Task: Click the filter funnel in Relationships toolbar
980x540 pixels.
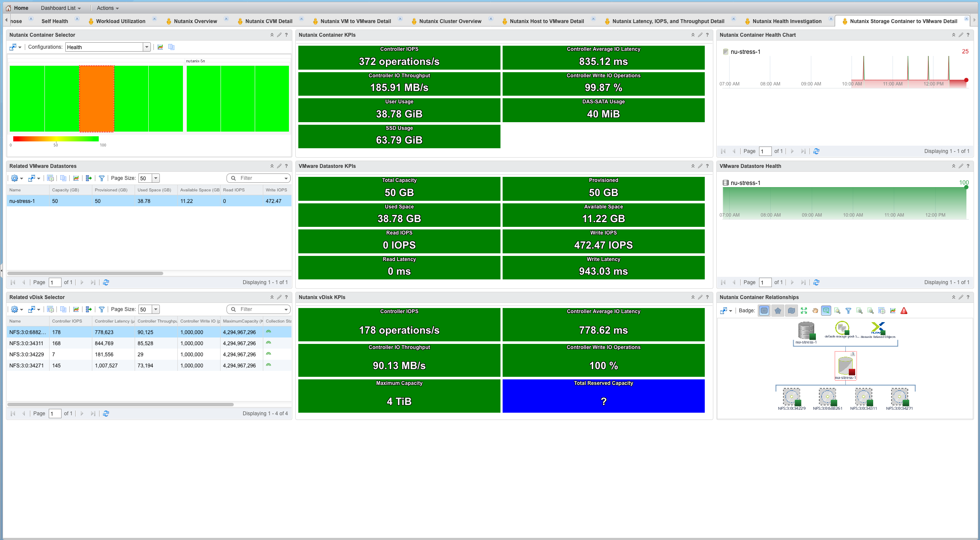Action: (848, 311)
